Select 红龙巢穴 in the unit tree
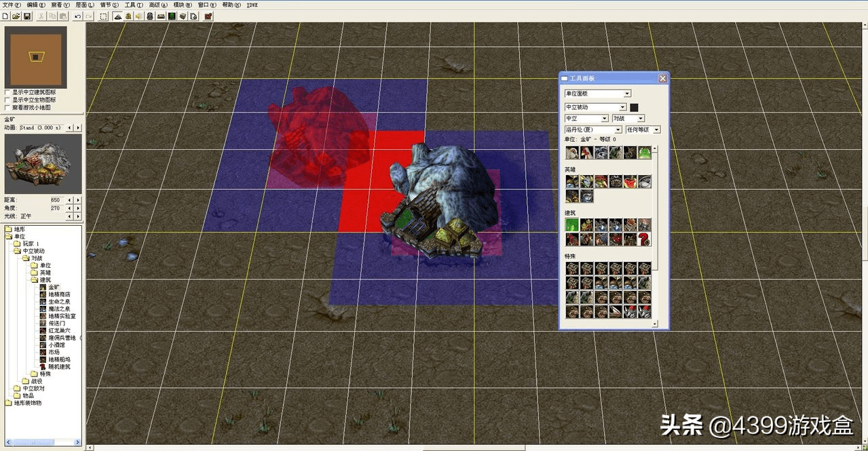Viewport: 868px width, 451px height. pyautogui.click(x=59, y=330)
